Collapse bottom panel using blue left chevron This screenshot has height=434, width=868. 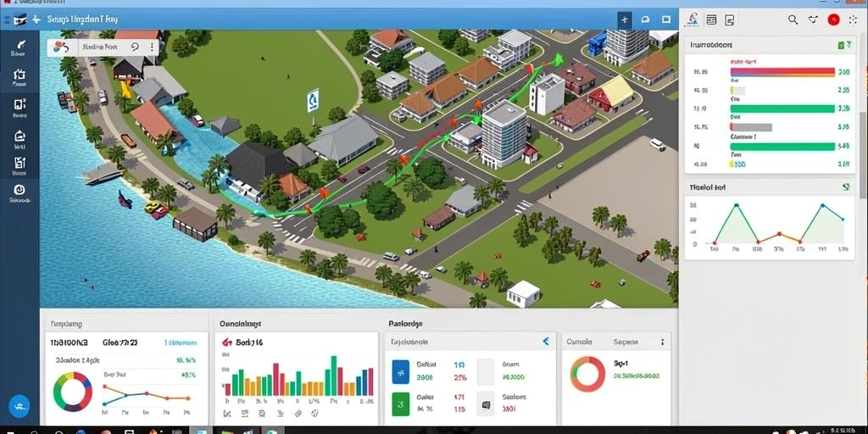(x=545, y=342)
